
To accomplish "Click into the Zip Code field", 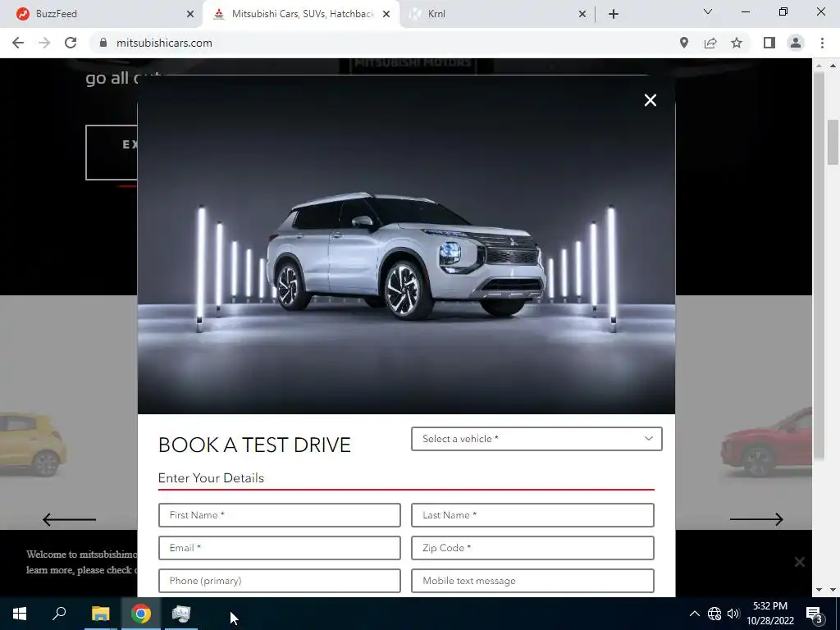I will point(532,548).
